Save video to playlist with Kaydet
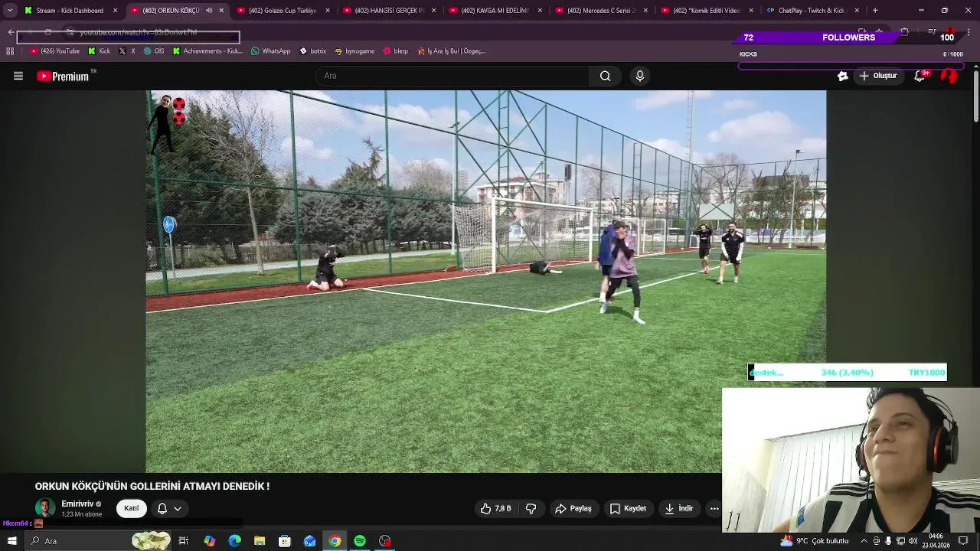 (x=628, y=508)
